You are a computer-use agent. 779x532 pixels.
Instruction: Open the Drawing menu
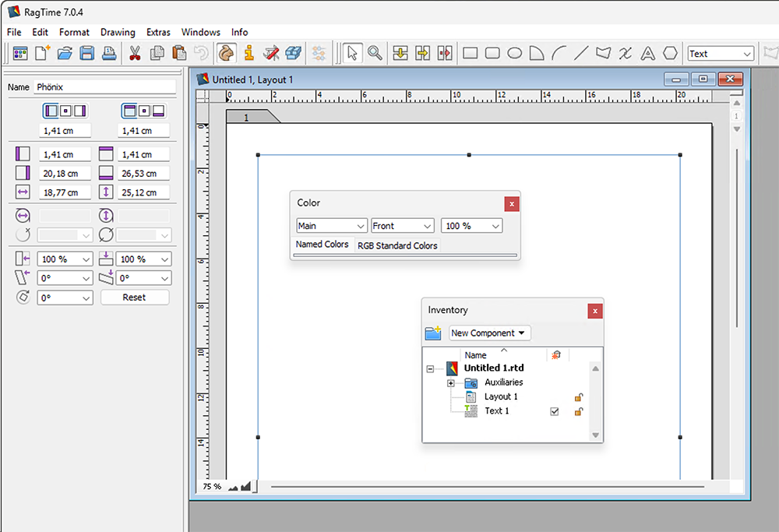pos(118,32)
